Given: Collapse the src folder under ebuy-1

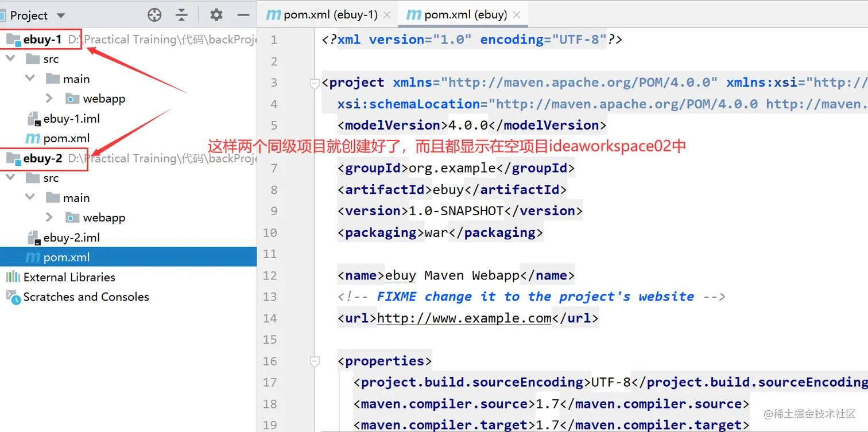Looking at the screenshot, I should tap(10, 59).
